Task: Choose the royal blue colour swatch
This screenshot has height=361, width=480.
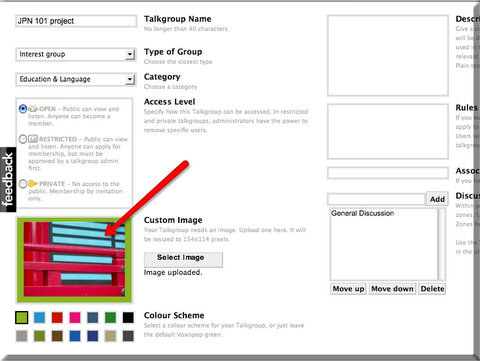Action: coord(75,336)
